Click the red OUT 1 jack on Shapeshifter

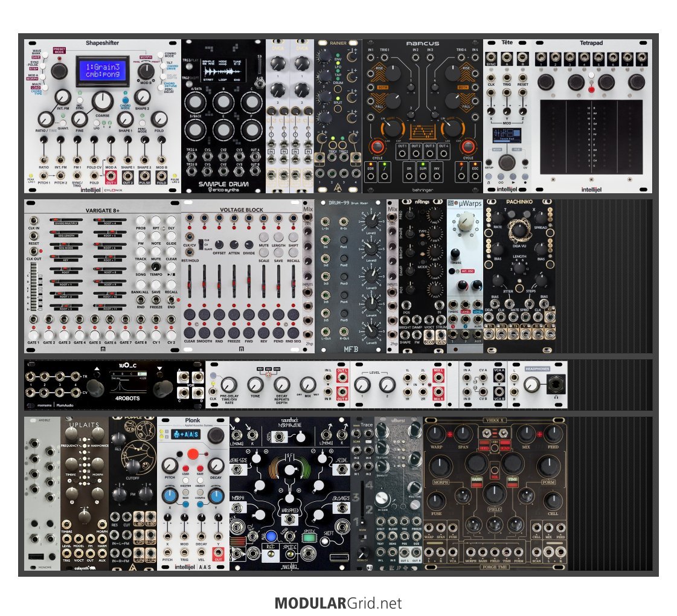[111, 176]
